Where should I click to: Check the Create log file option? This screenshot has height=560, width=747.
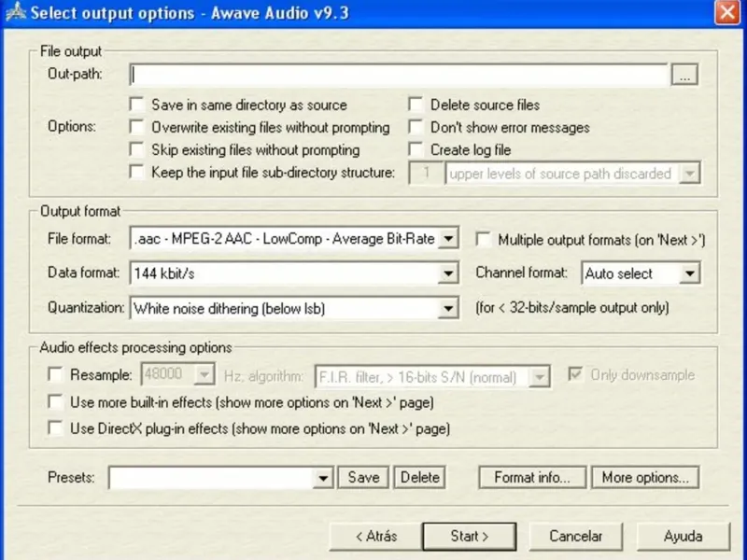(416, 149)
